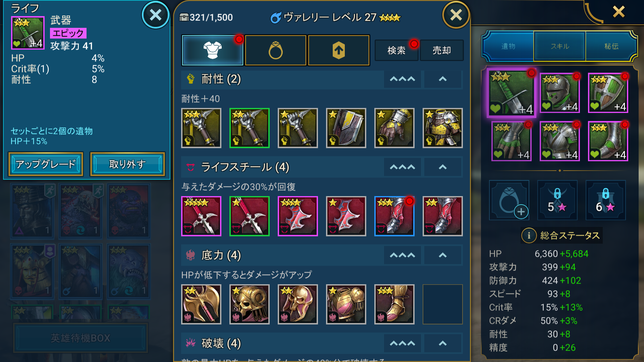Tap the locked 6-star accessory slot

click(605, 200)
